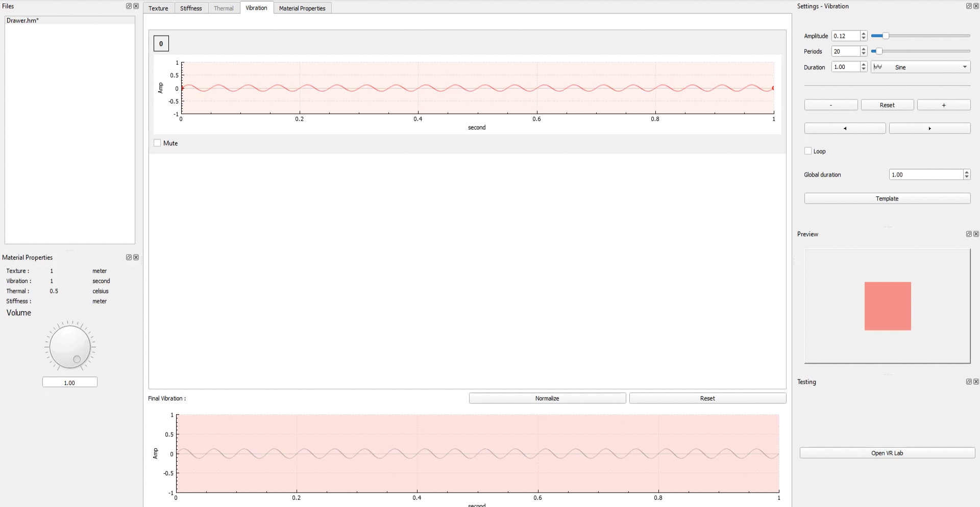Click the right arrow button in Settings

tap(929, 129)
